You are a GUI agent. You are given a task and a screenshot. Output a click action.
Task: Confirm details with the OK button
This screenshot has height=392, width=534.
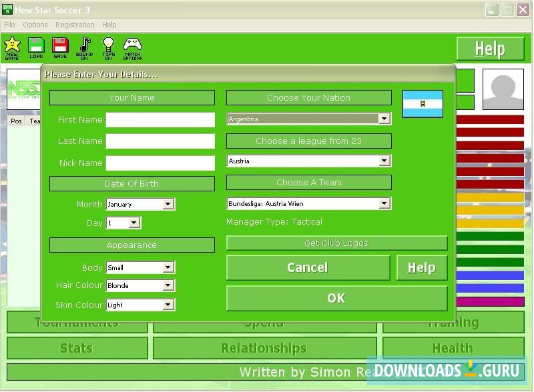point(336,298)
